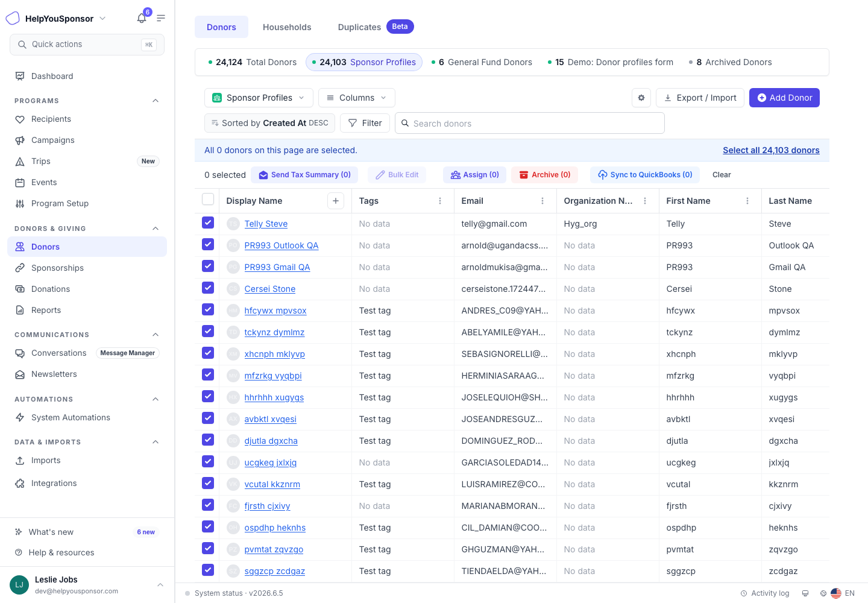The width and height of the screenshot is (868, 603).
Task: Click Telly Steve's avatar icon
Action: tap(233, 224)
